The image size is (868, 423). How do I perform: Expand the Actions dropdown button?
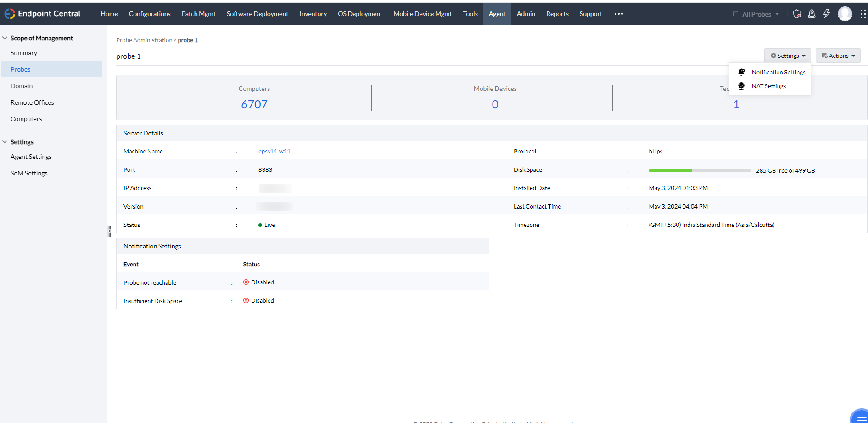pyautogui.click(x=838, y=56)
